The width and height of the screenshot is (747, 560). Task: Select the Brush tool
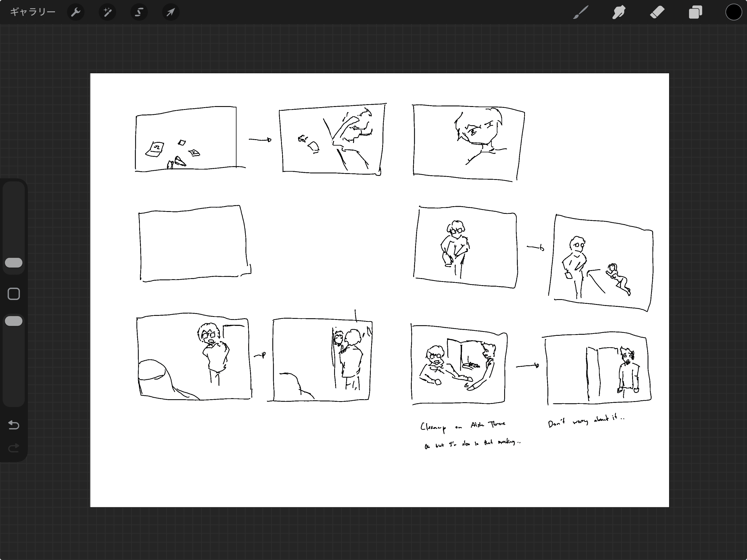click(580, 13)
